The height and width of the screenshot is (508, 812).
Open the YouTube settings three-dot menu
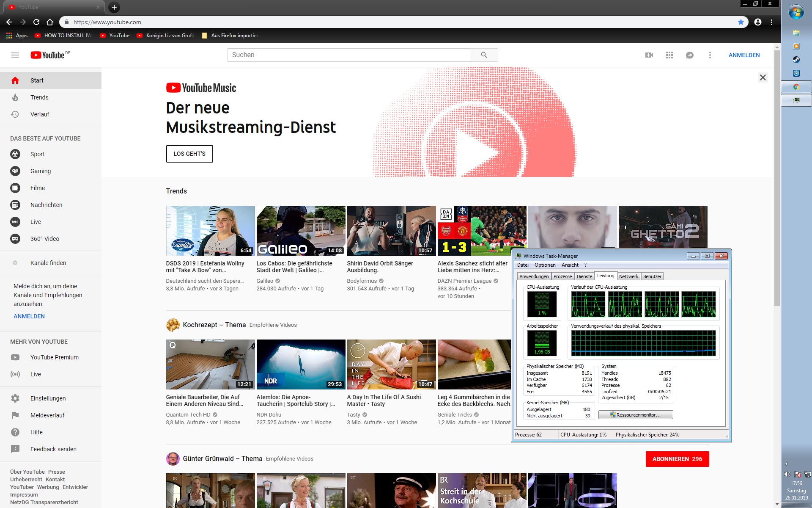[x=710, y=55]
